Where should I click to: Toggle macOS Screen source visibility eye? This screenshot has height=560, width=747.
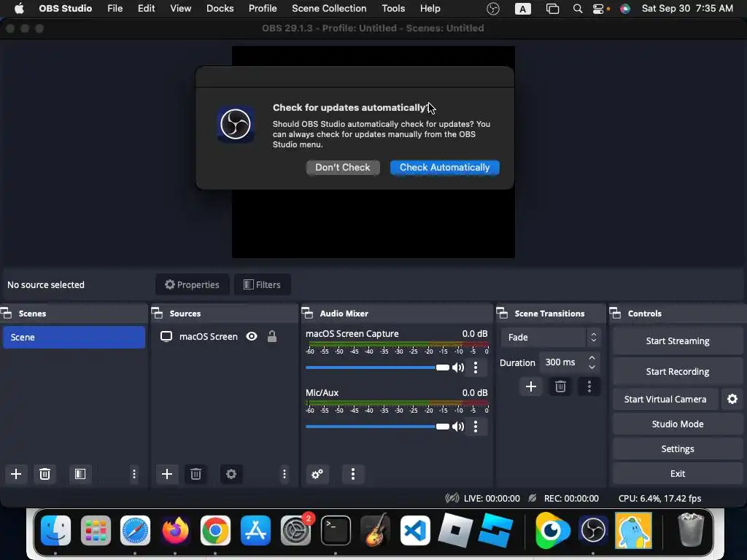pos(252,336)
